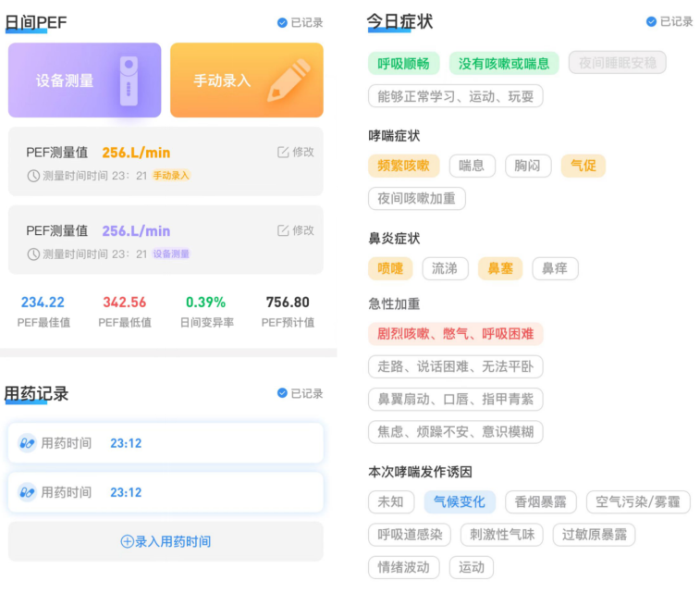Click the pencil icon on 手动录入 card

pyautogui.click(x=288, y=80)
